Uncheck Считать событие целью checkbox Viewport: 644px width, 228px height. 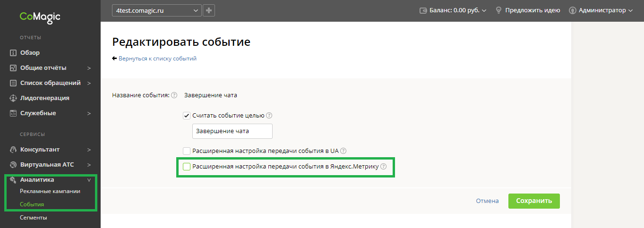click(187, 116)
